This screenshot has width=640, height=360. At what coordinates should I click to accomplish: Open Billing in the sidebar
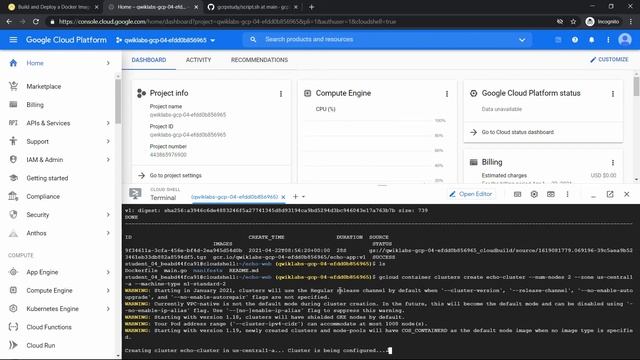(35, 104)
